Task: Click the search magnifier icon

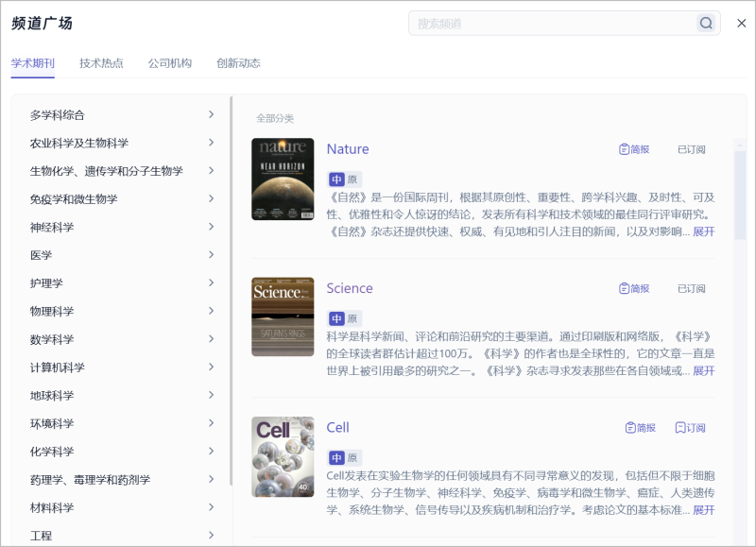Action: click(706, 24)
